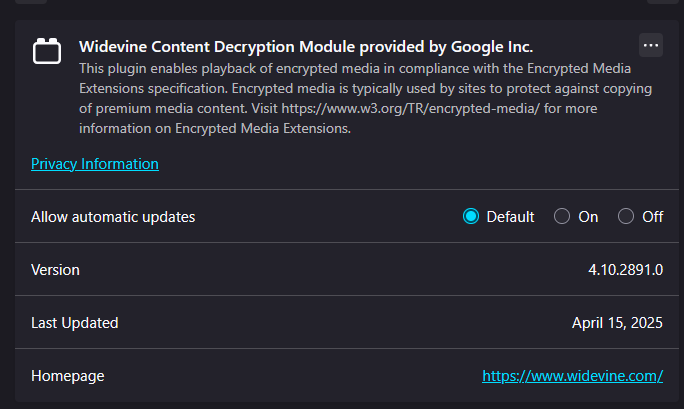Click the w3.org encrypted-media URL text

410,109
